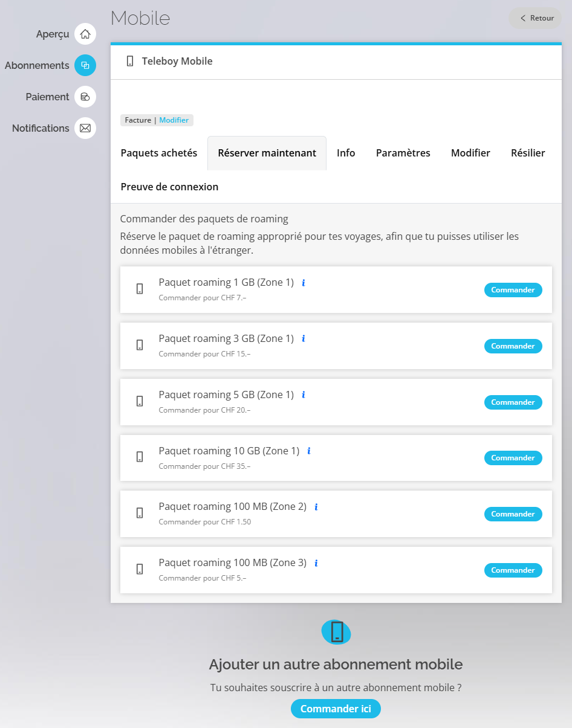
Task: Switch to the Paquets achetés tab
Action: click(159, 153)
